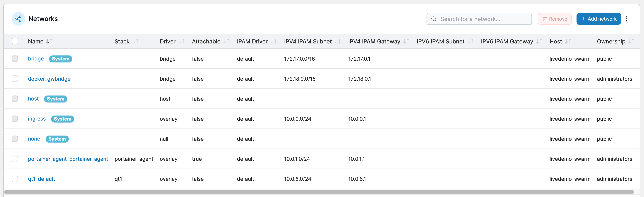
Task: Click the Networks share icon in header
Action: [18, 19]
